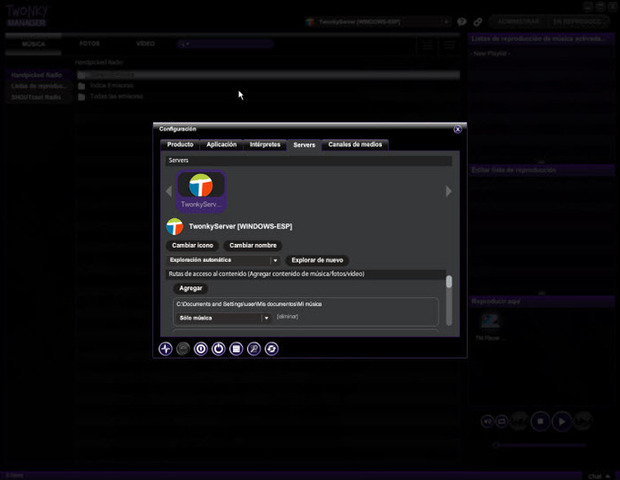Select Listas de reproduc... in left sidebar

[37, 86]
